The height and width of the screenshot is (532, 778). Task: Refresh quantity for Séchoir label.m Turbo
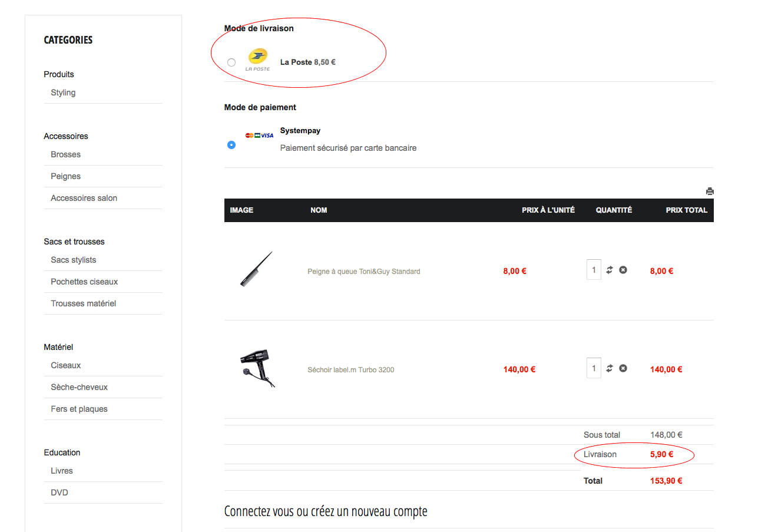tap(610, 368)
